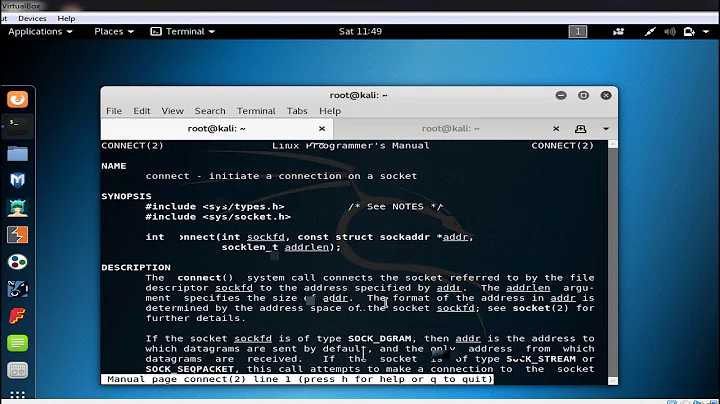The width and height of the screenshot is (720, 404).
Task: Open the Terminal app menu in top bar
Action: coord(183,31)
